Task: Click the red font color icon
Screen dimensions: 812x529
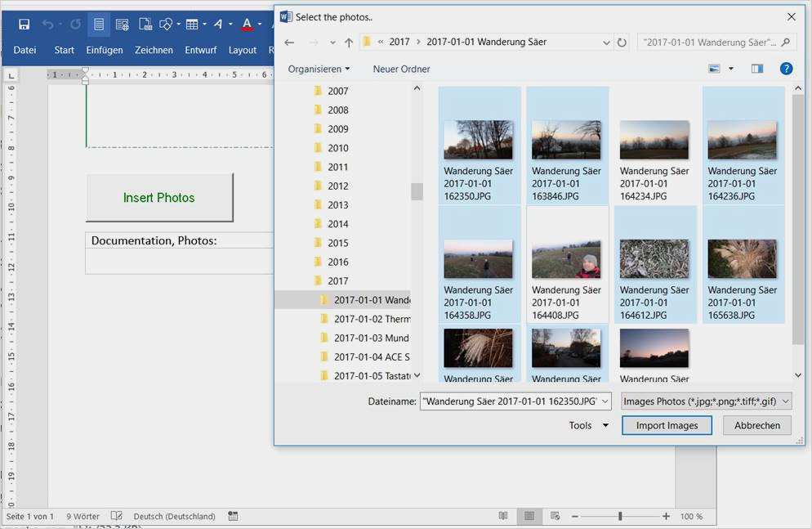Action: 247,25
